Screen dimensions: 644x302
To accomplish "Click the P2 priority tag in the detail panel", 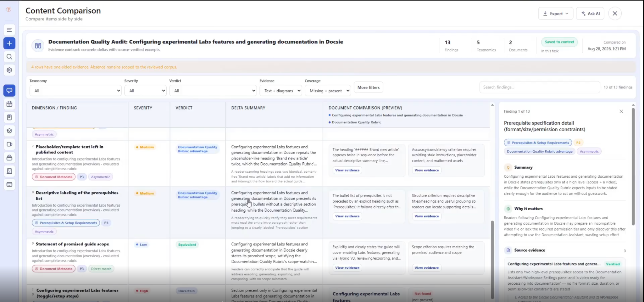I will click(578, 143).
